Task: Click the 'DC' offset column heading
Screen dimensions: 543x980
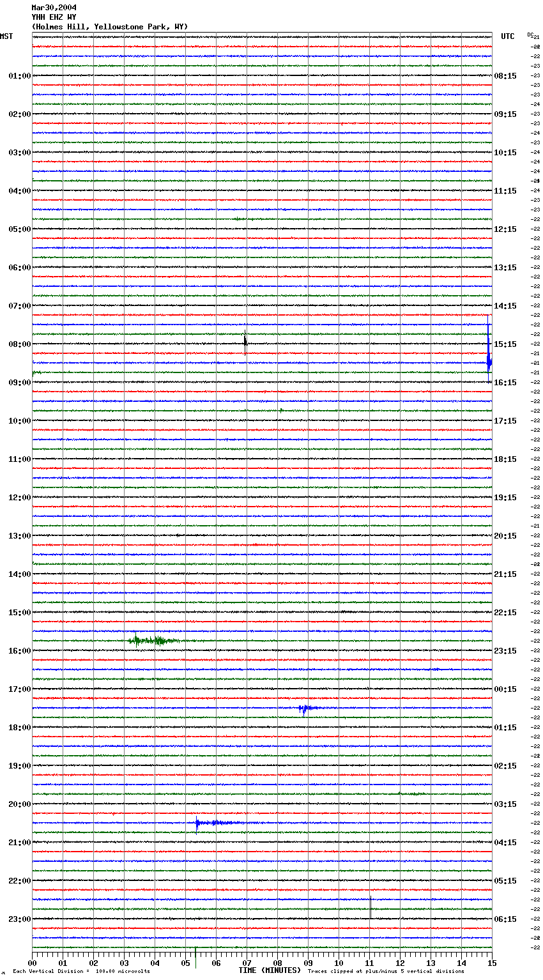Action: click(530, 34)
